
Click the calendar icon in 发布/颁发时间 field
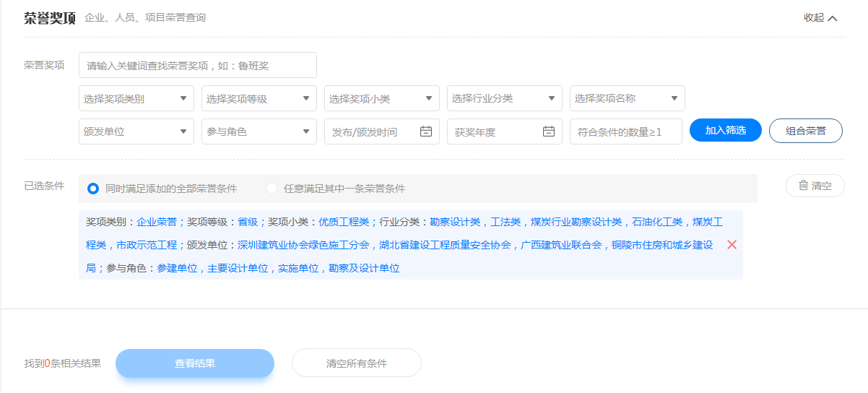coord(426,131)
